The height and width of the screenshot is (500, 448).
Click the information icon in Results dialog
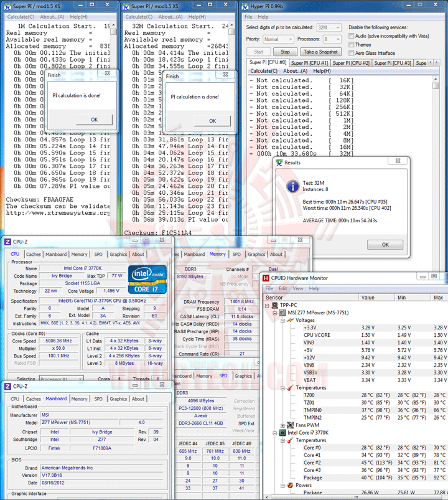292,186
